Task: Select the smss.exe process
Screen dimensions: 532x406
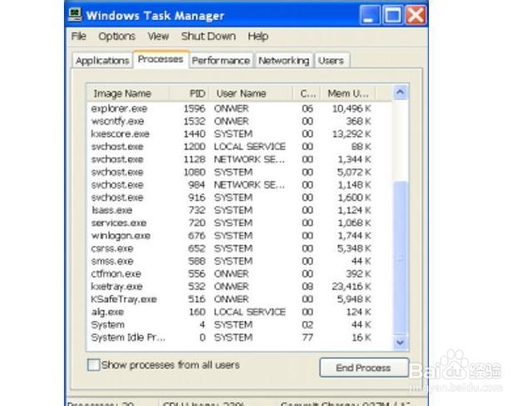Action: click(239, 261)
